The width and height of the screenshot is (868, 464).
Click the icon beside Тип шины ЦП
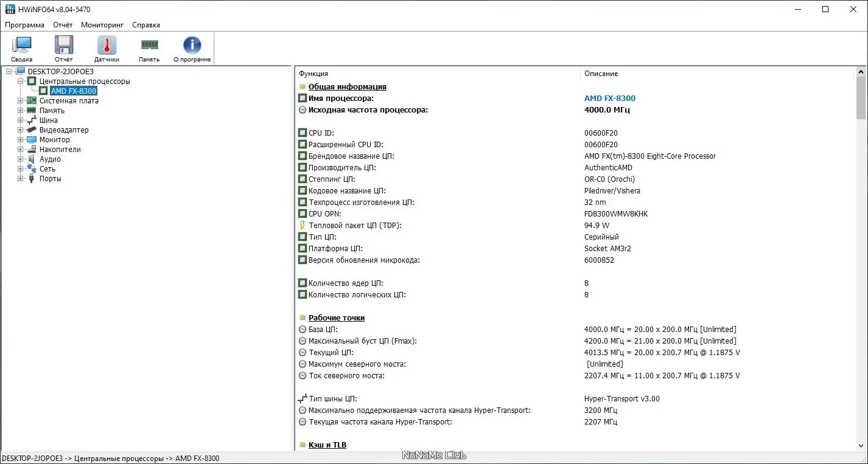point(303,399)
